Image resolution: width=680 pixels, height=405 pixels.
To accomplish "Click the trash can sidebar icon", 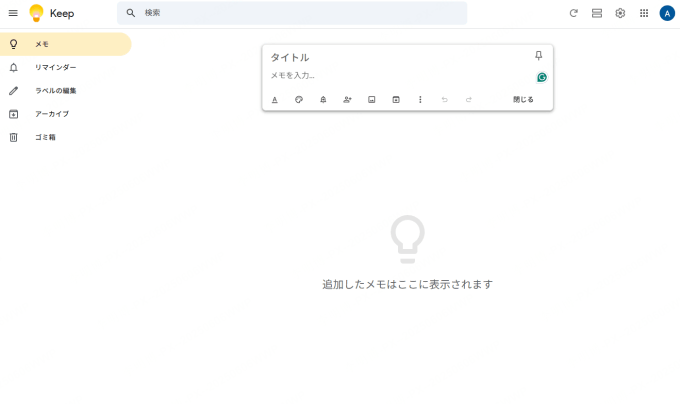I will tap(13, 137).
